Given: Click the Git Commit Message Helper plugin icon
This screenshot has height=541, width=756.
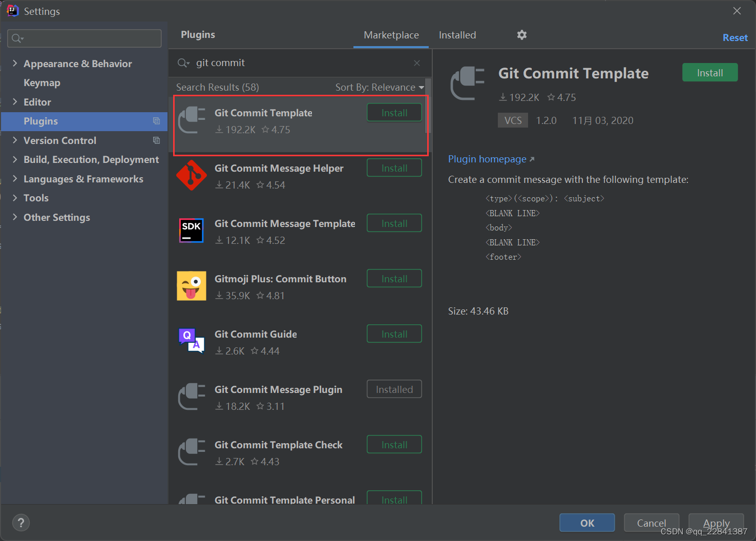Looking at the screenshot, I should [192, 175].
